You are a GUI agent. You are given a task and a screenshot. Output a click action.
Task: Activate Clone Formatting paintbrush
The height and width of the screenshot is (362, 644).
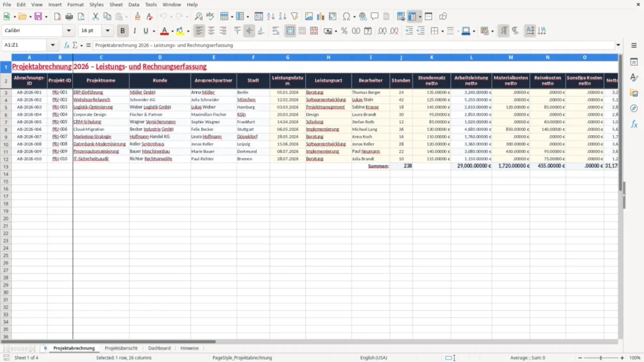coord(138,16)
